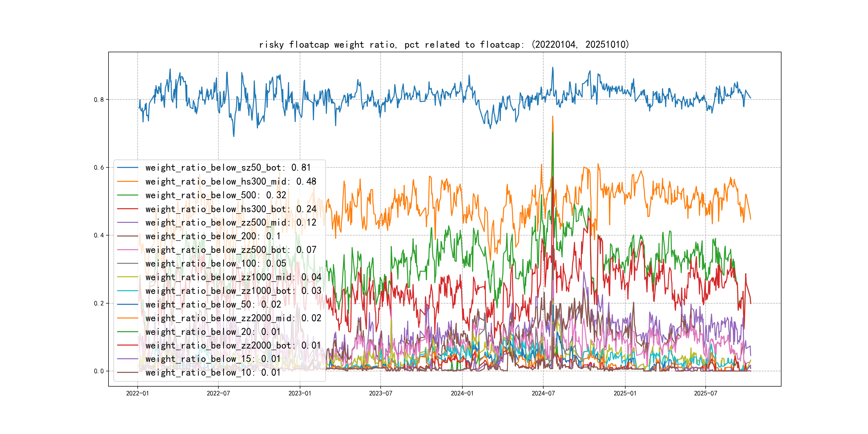Click the green weight_ratio_below_500 legend line
Image resolution: width=868 pixels, height=434 pixels.
point(127,195)
